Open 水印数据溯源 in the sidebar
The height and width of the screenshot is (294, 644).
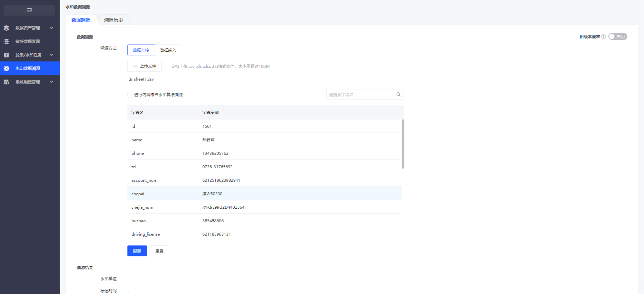pyautogui.click(x=30, y=68)
